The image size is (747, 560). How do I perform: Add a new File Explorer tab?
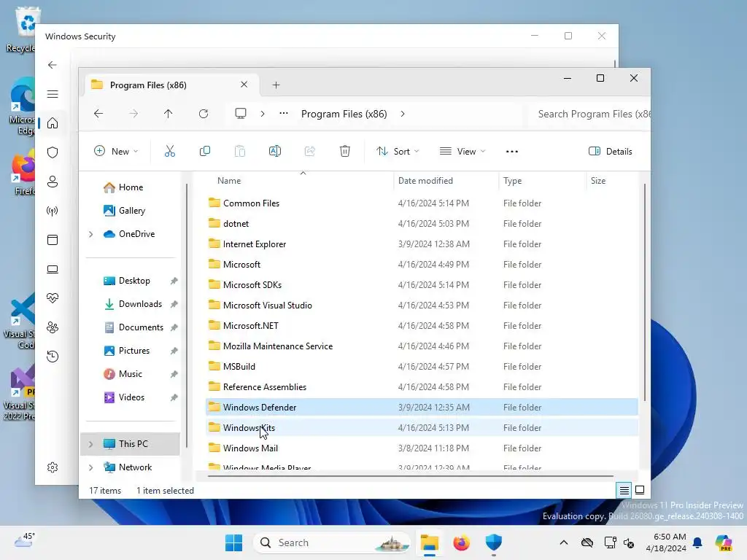[276, 85]
